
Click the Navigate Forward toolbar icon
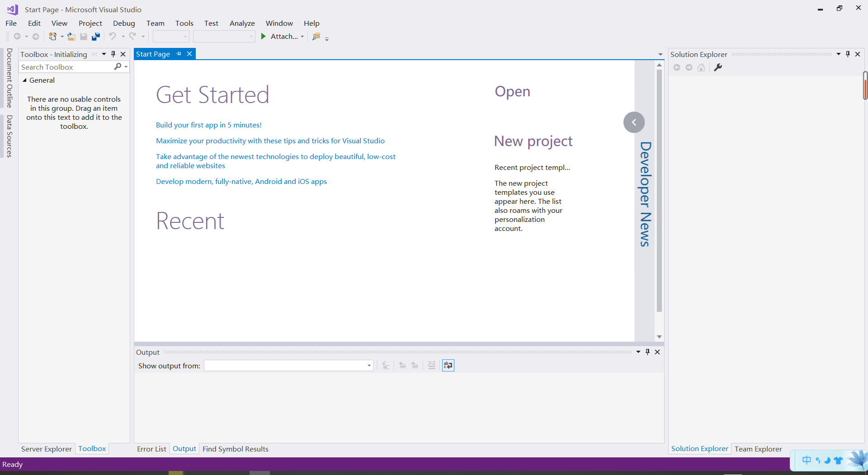[36, 37]
